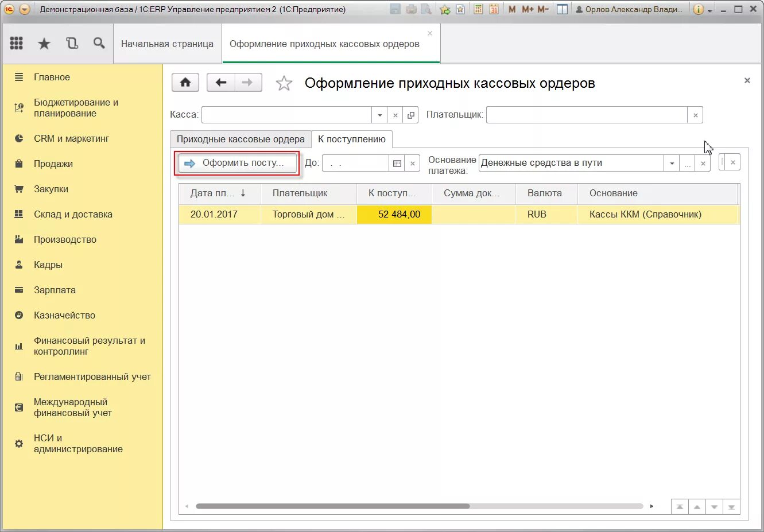Clear the Касса field

pyautogui.click(x=395, y=115)
